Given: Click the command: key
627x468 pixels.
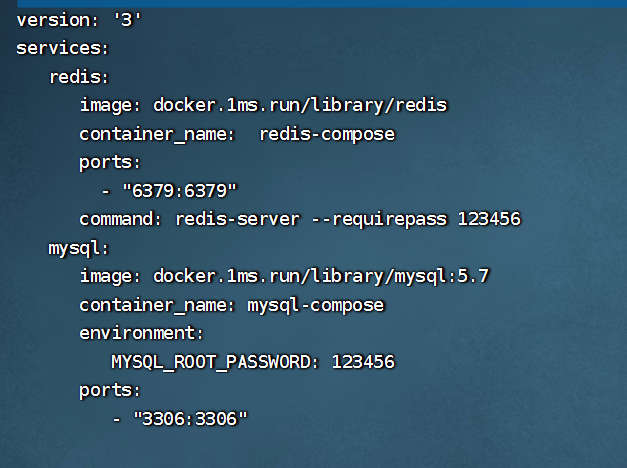Looking at the screenshot, I should 120,219.
